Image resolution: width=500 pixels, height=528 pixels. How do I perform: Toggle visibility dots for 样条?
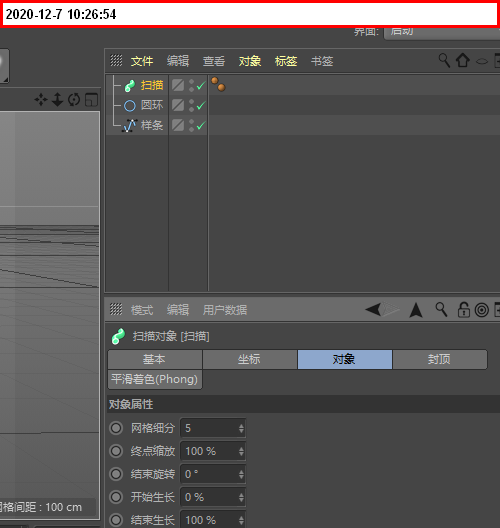[x=191, y=126]
